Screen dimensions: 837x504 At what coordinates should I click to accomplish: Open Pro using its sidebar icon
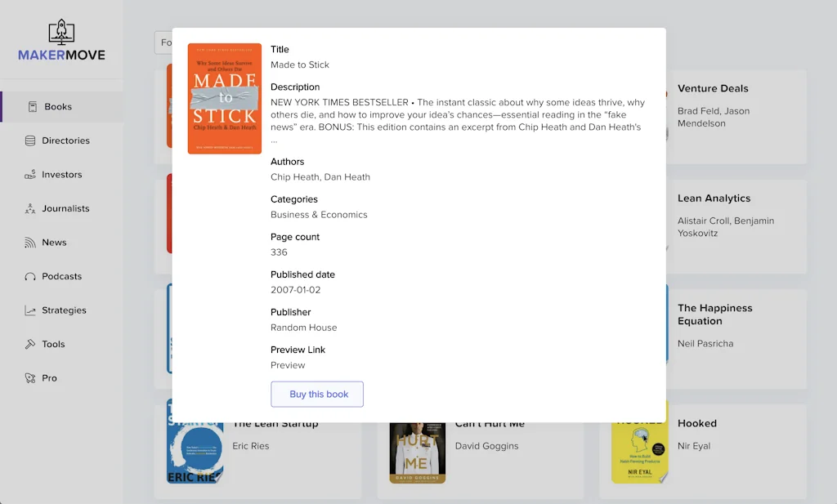(x=33, y=377)
